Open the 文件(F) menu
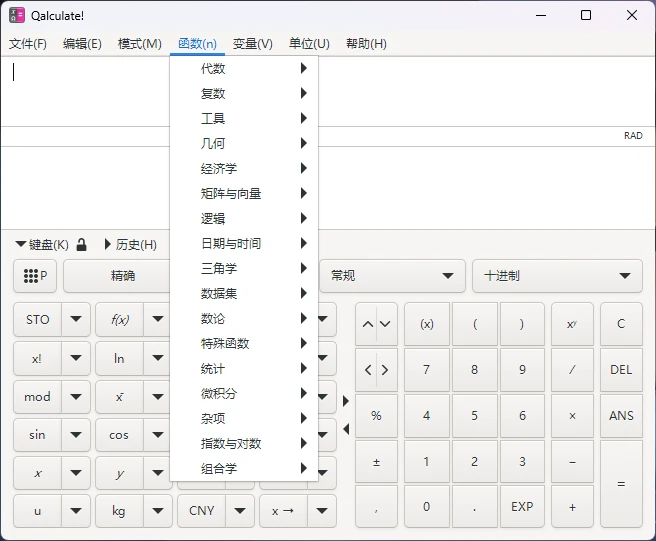This screenshot has height=541, width=656. 28,44
